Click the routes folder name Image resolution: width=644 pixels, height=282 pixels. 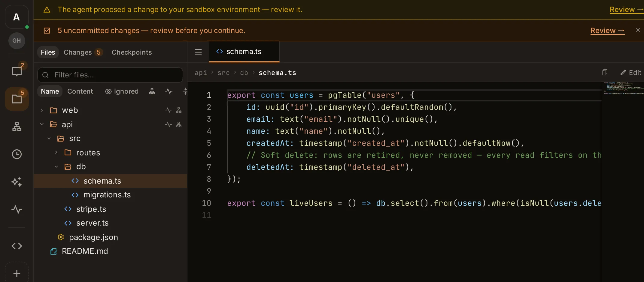88,153
